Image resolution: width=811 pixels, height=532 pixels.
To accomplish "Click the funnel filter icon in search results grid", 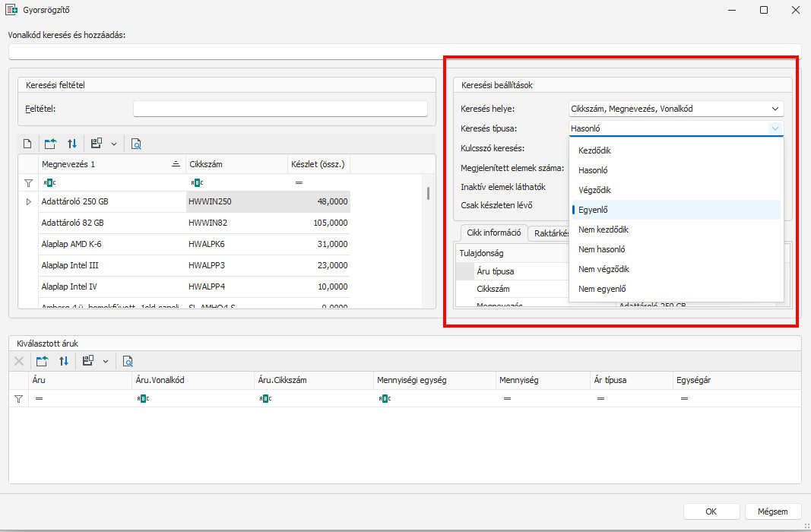I will 29,183.
